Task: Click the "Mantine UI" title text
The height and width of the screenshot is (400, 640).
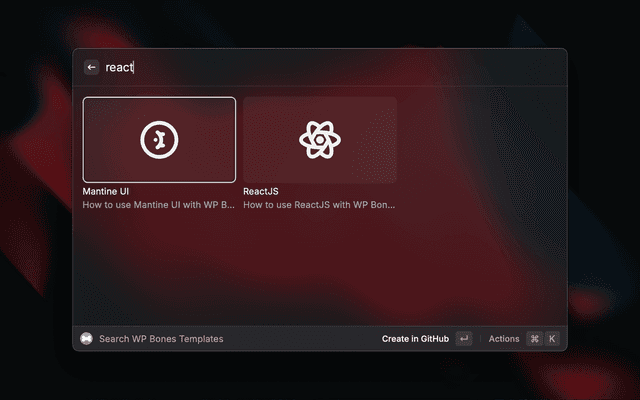Action: 106,191
